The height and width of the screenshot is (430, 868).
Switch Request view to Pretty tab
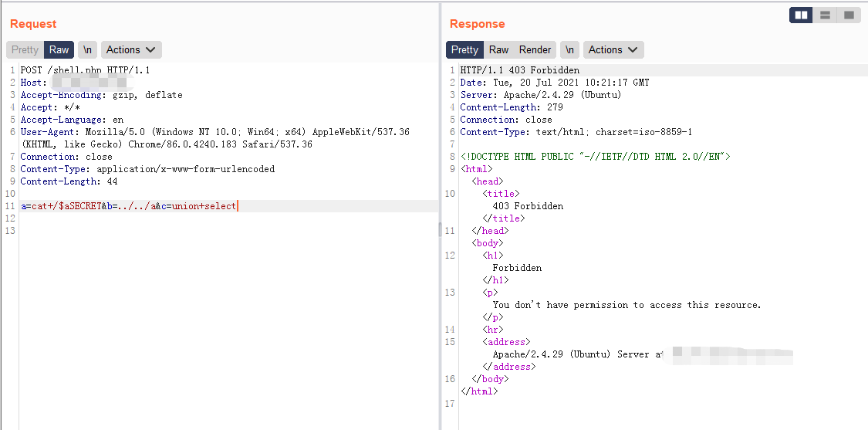coord(25,50)
